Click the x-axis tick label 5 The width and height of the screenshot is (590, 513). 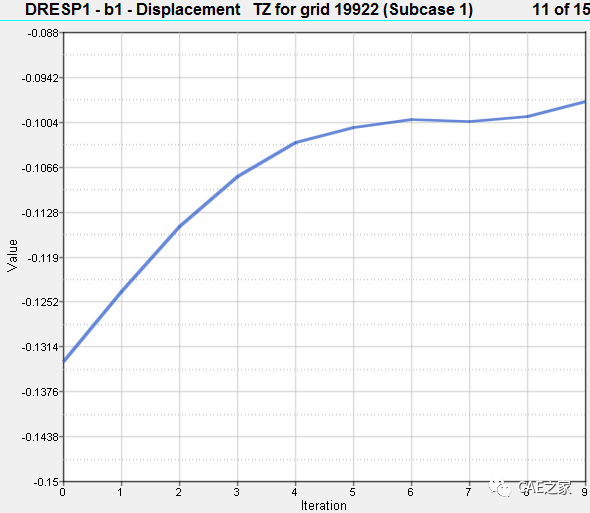pyautogui.click(x=353, y=492)
